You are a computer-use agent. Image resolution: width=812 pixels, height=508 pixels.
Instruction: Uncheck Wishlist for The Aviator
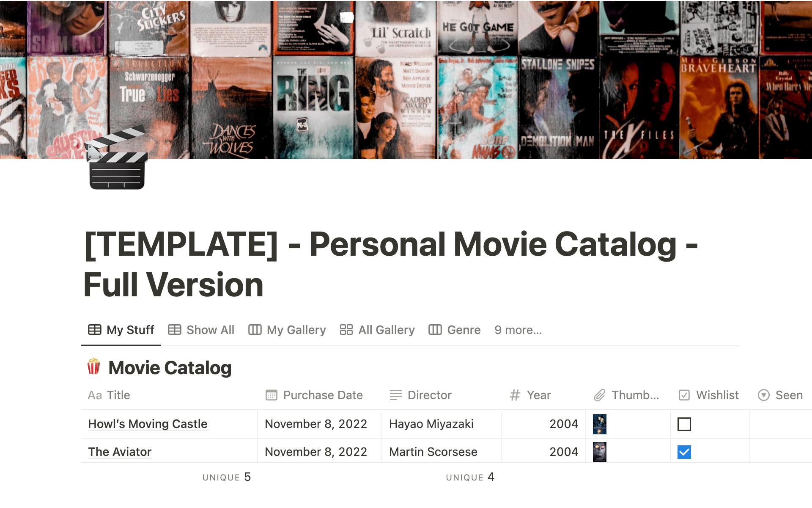(684, 452)
